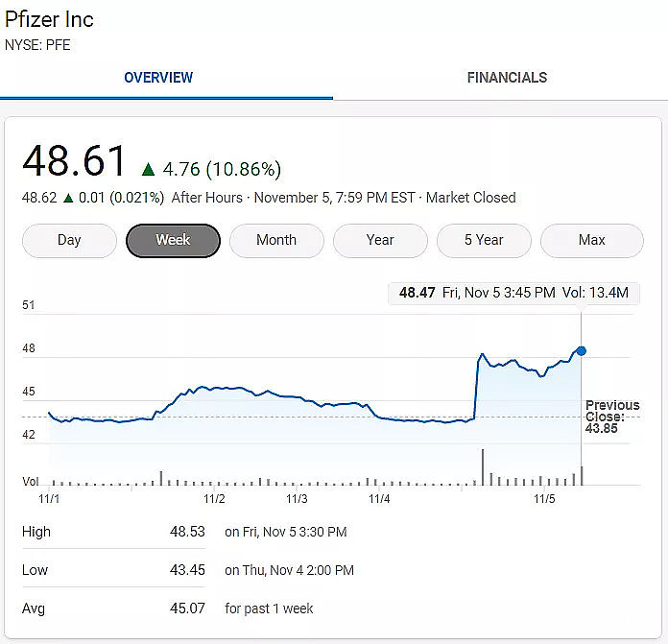Click the Low 43.45 value
This screenshot has height=644, width=668.
(x=187, y=570)
